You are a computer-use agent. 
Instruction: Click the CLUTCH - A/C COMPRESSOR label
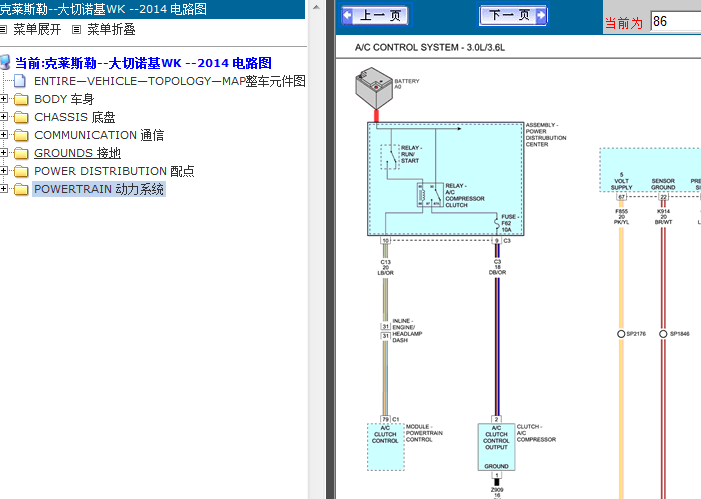tap(536, 433)
